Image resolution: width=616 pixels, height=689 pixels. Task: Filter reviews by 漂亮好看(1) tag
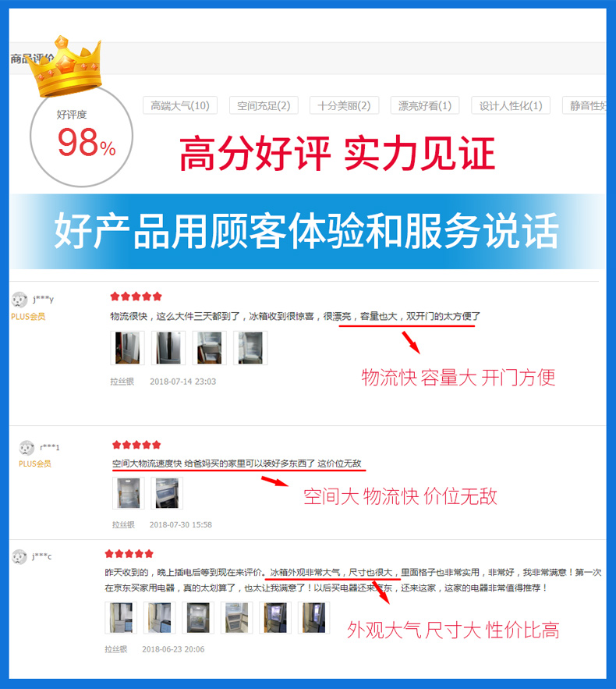[x=425, y=105]
